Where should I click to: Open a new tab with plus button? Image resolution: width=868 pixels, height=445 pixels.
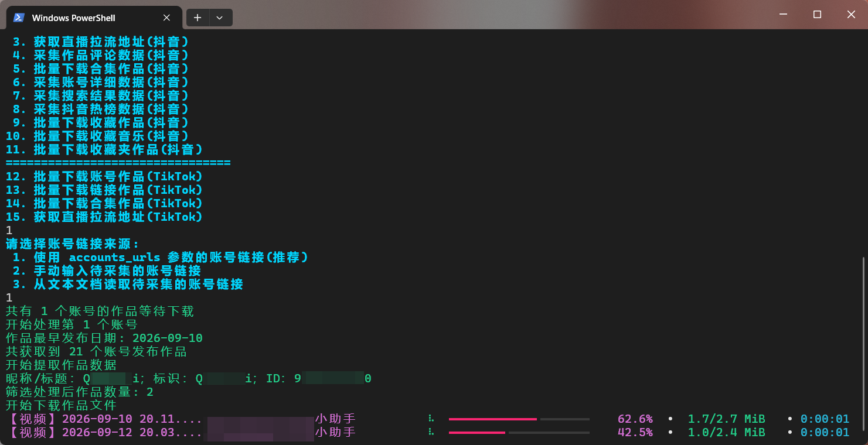pos(198,18)
